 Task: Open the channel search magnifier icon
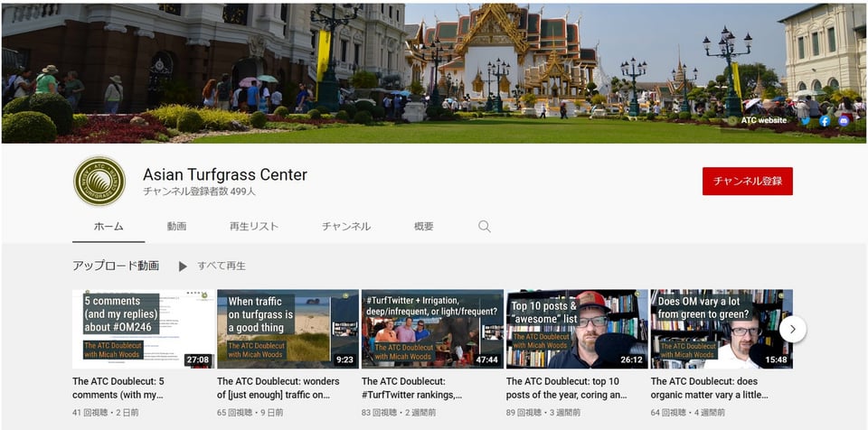coord(485,227)
